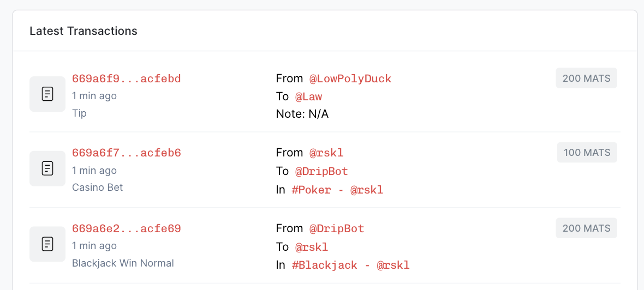Open transaction hash 669a6f7...acfeb6
The width and height of the screenshot is (644, 290).
127,153
